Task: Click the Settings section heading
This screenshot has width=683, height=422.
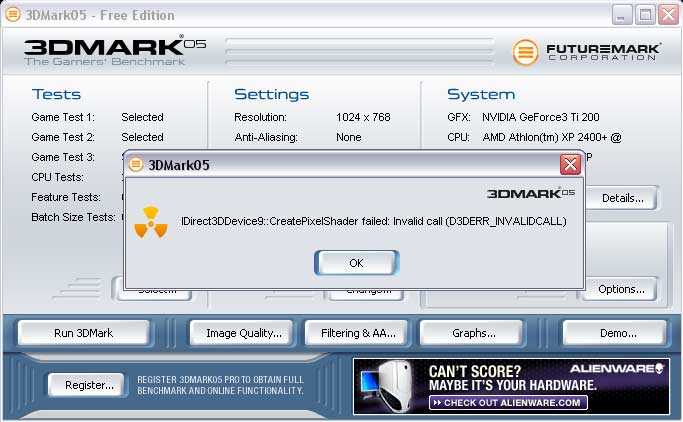Action: (x=271, y=94)
